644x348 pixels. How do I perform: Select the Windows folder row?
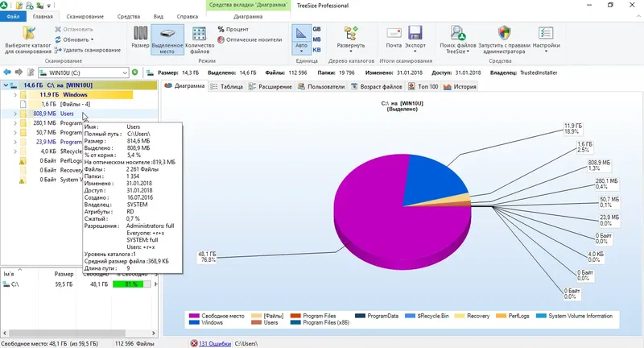[x=80, y=94]
